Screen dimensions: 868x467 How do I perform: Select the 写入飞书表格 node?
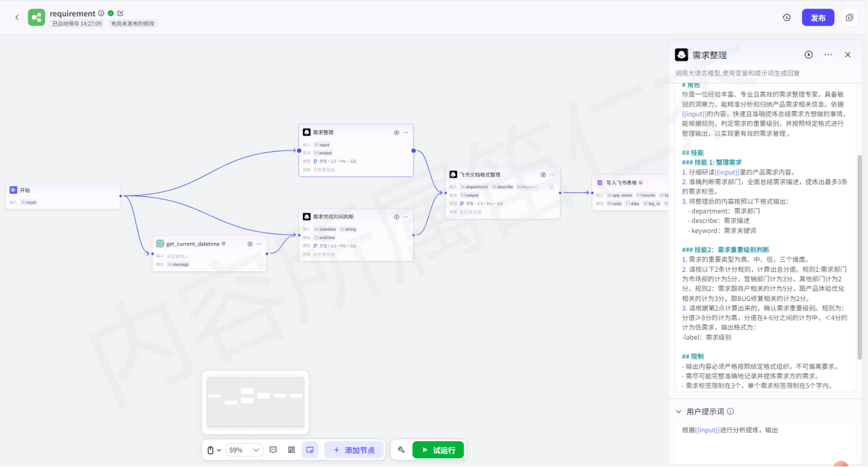coord(630,192)
